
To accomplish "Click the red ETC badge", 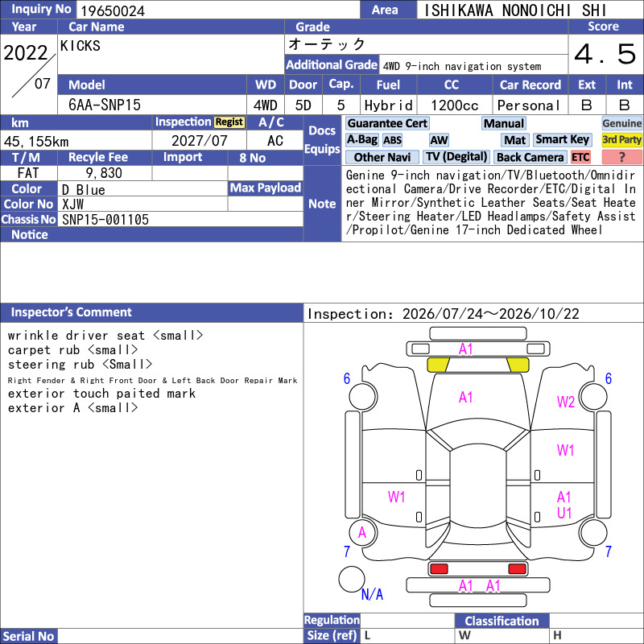I will tap(580, 157).
